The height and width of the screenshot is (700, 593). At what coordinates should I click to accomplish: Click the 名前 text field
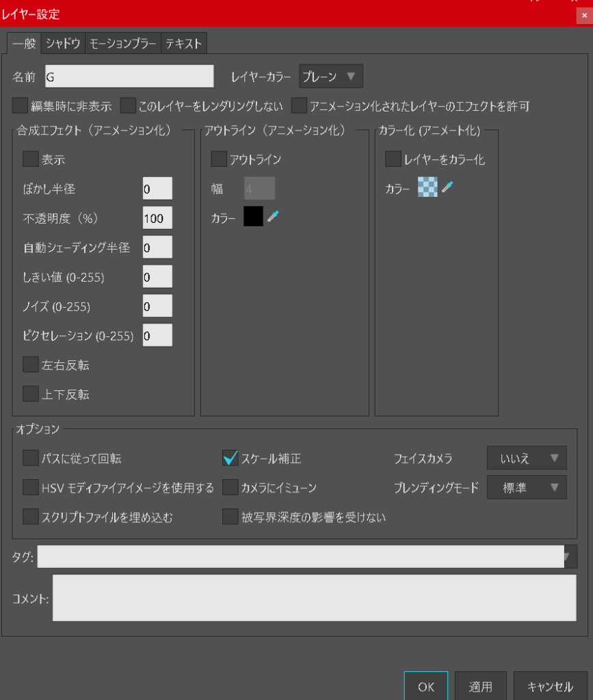pos(129,77)
